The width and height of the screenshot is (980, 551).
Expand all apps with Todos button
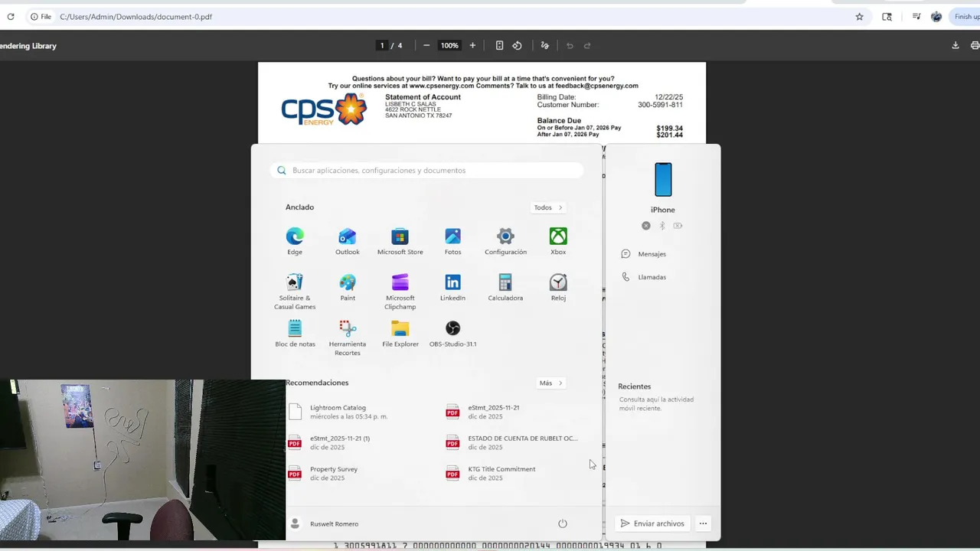point(548,207)
